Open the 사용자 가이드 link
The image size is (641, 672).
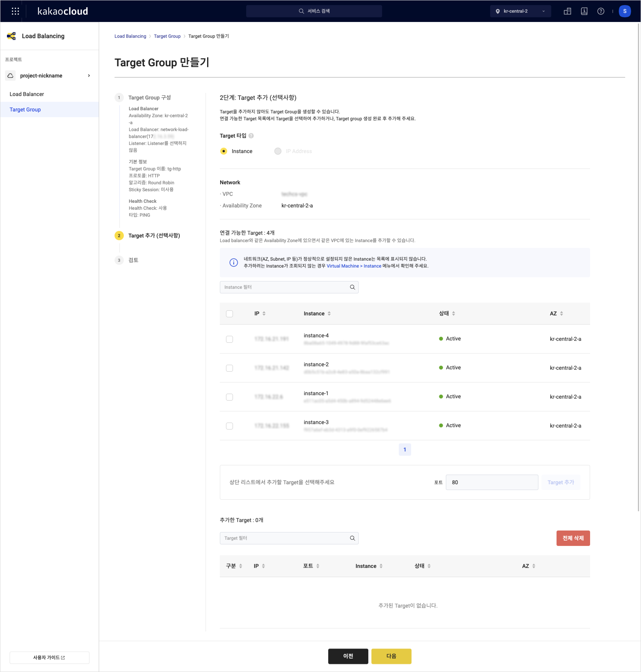click(x=50, y=658)
